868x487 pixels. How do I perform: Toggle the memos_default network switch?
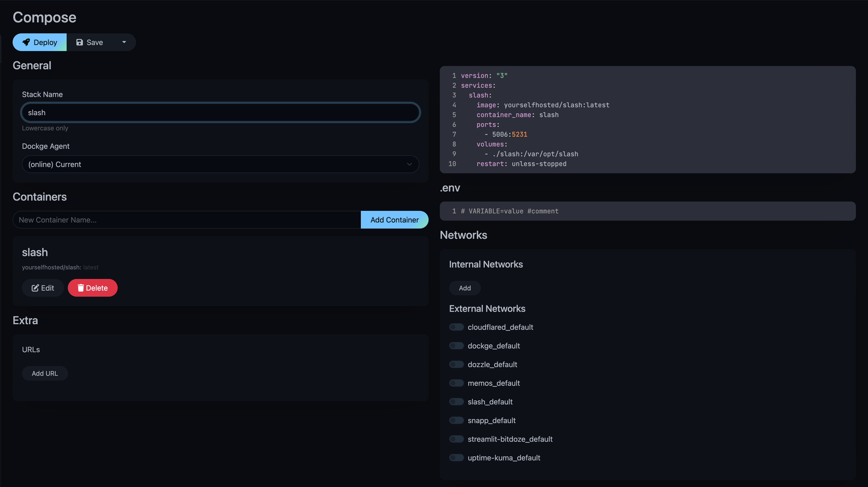pos(456,383)
